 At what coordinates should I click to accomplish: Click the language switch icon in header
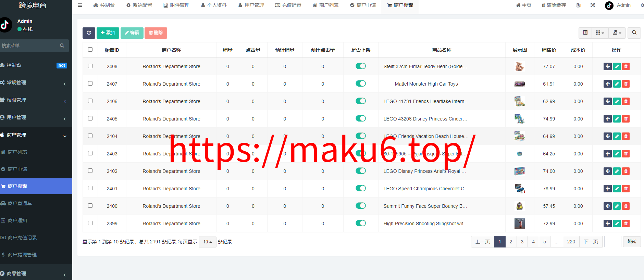point(579,5)
